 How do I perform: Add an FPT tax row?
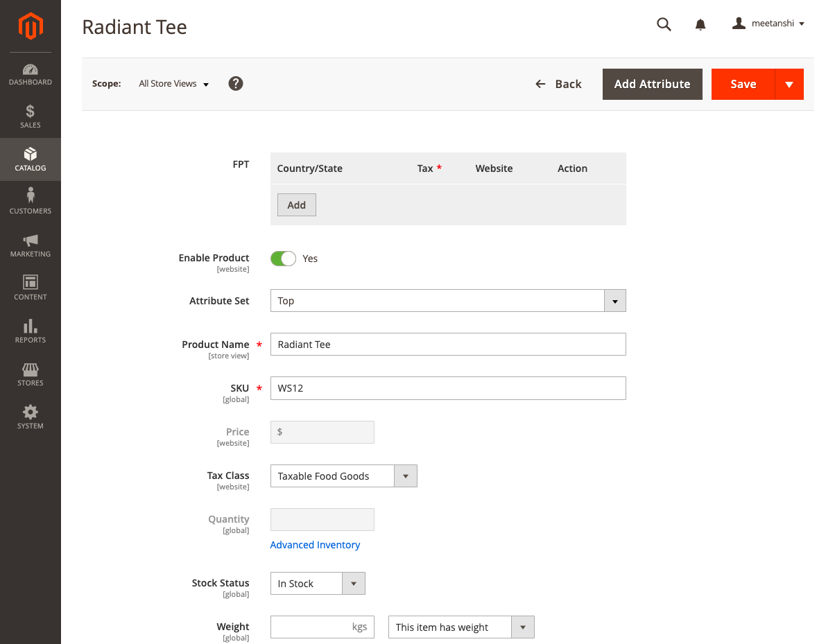[x=297, y=205]
